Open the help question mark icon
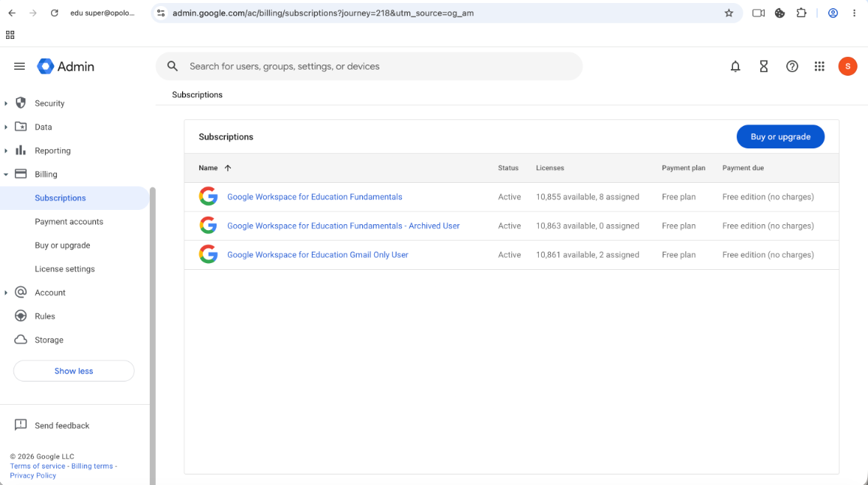Viewport: 868px width, 485px height. click(x=792, y=67)
